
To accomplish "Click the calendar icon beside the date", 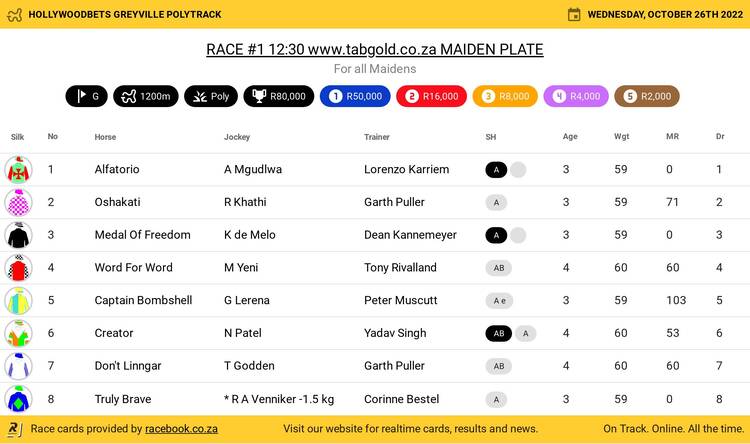I will point(574,14).
